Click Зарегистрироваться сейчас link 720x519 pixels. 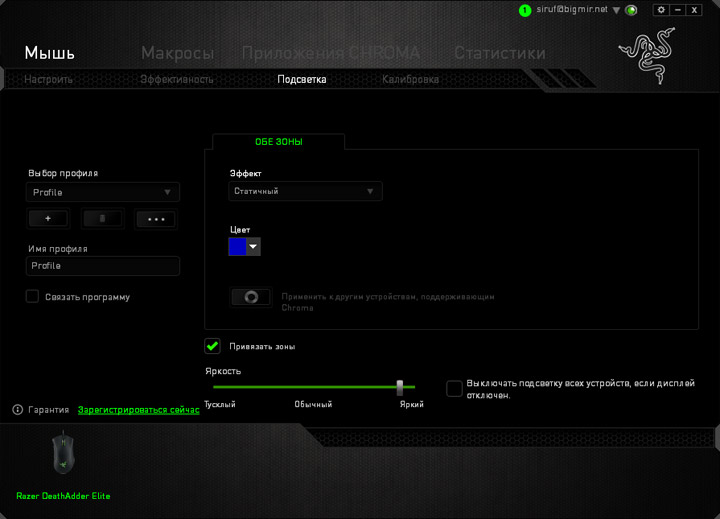tap(139, 410)
